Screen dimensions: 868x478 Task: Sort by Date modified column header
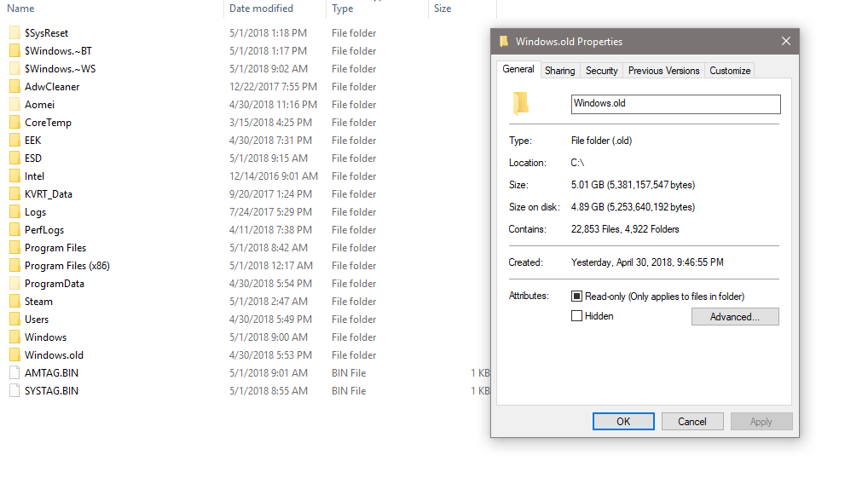click(x=261, y=9)
